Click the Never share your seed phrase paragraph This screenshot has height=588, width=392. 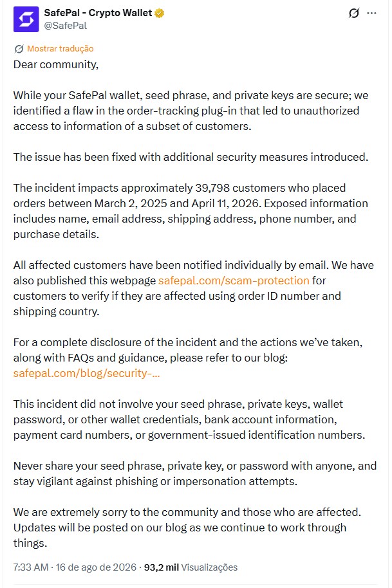[x=195, y=473]
